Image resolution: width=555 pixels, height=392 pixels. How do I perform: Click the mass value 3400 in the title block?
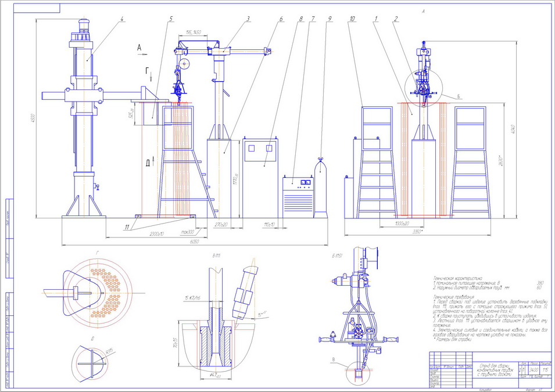(533, 370)
